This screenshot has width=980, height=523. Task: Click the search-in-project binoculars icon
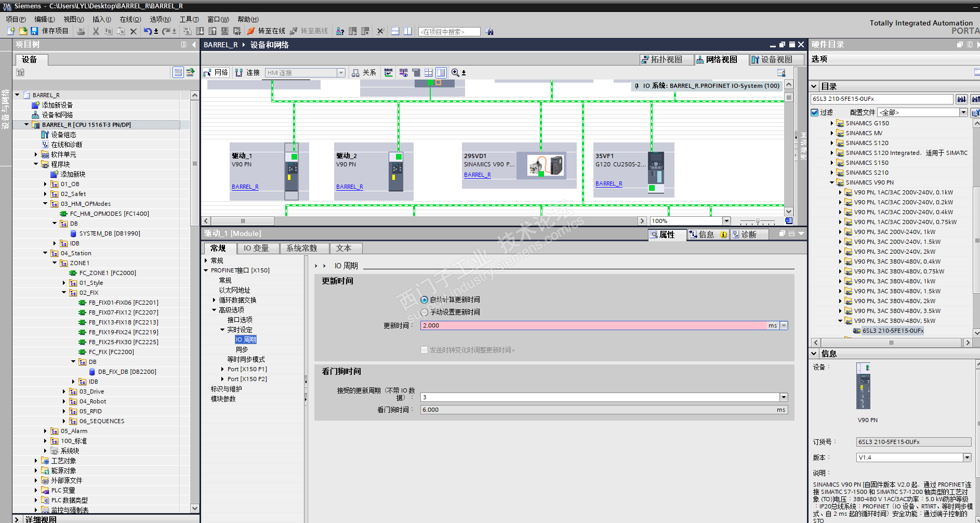[489, 32]
